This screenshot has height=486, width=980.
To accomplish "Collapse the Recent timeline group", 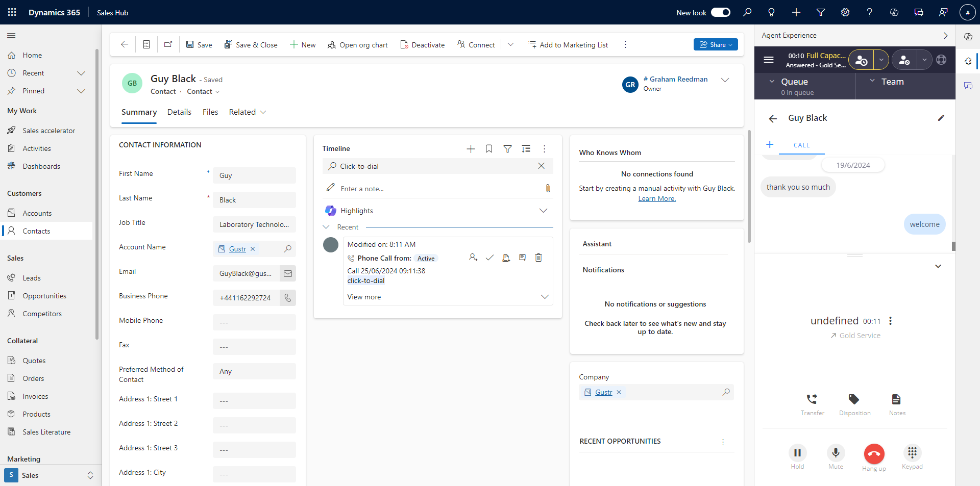I will pos(326,227).
